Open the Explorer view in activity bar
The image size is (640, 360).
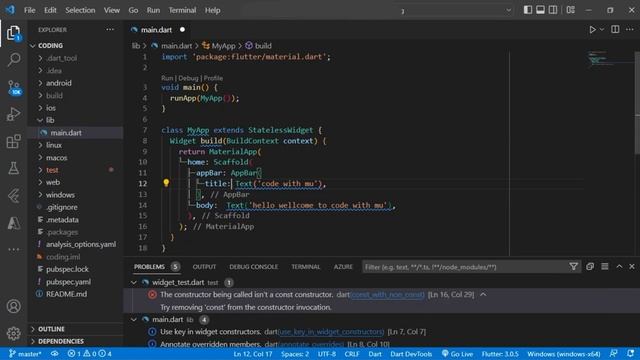pyautogui.click(x=13, y=33)
